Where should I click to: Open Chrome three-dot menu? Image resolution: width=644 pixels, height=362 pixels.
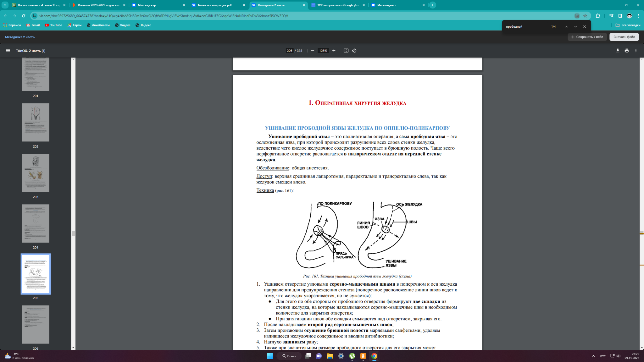coord(638,16)
